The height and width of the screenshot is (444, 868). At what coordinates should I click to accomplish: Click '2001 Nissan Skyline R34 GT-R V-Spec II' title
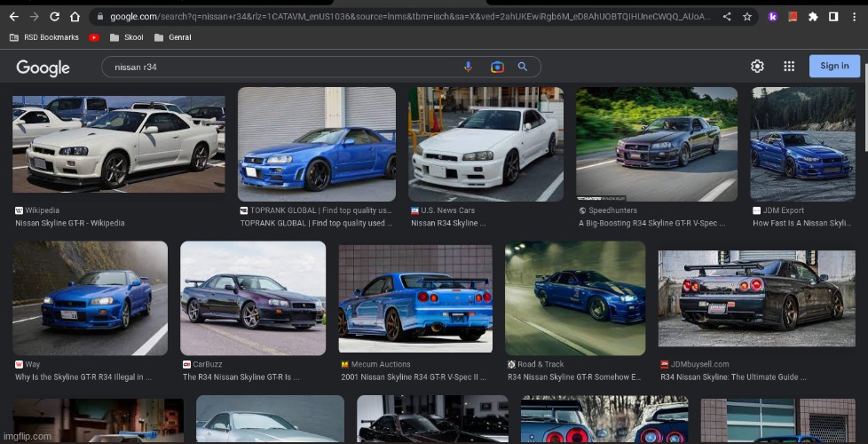(x=414, y=377)
